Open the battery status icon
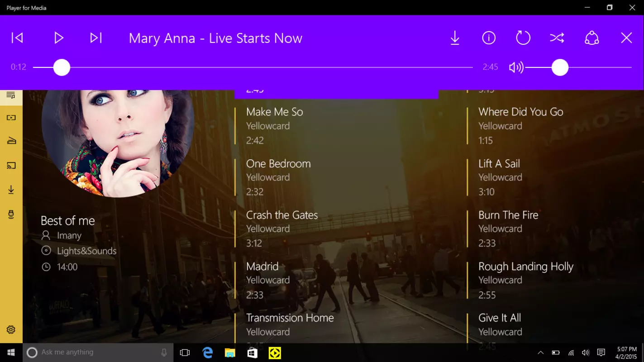Image resolution: width=644 pixels, height=362 pixels. click(556, 352)
